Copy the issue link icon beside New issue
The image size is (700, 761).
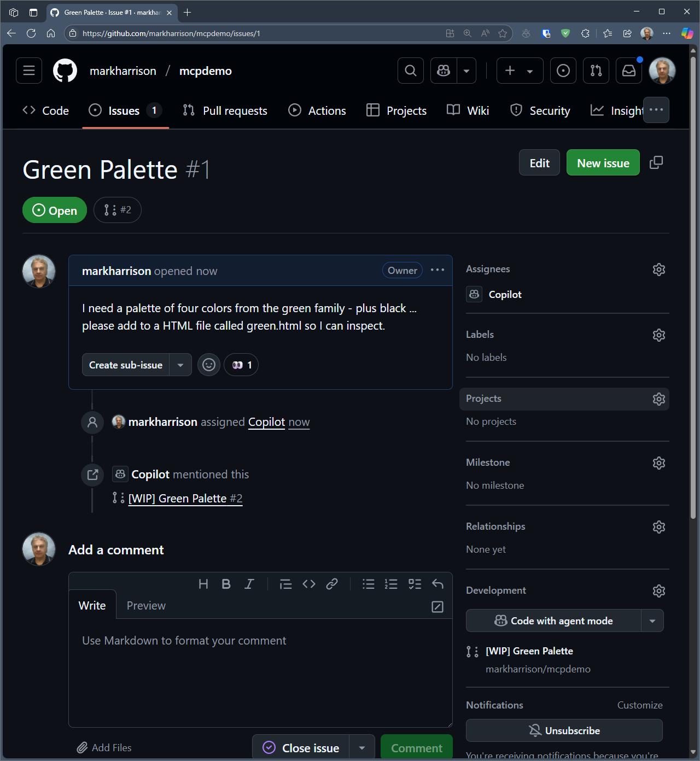click(x=656, y=163)
